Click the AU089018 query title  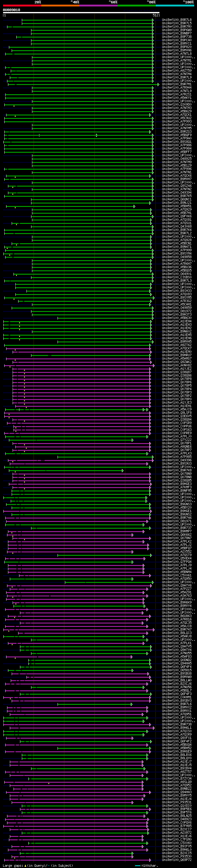click(x=11, y=10)
